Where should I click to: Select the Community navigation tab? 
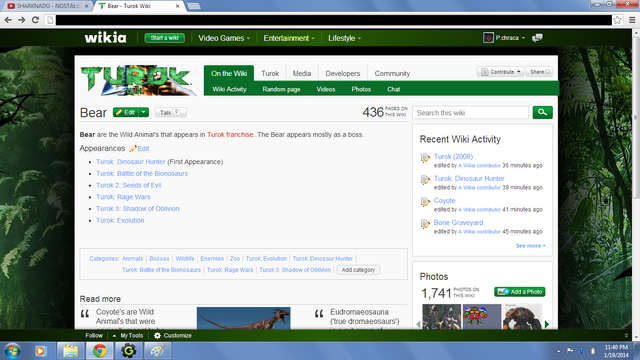pyautogui.click(x=392, y=73)
